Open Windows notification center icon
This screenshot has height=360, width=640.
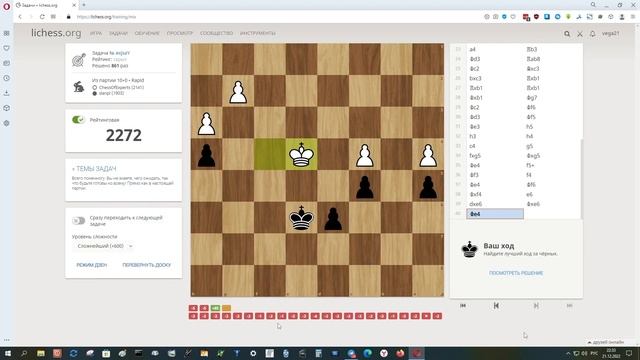[629, 353]
